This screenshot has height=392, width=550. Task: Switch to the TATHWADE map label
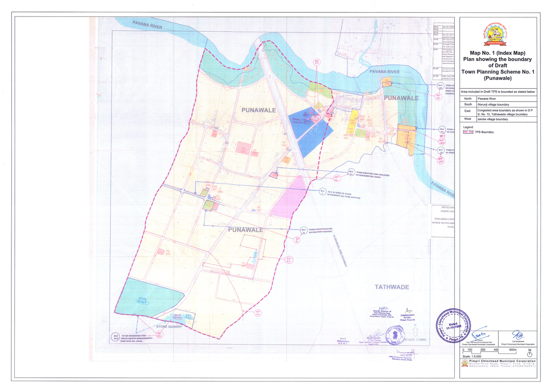pos(392,288)
